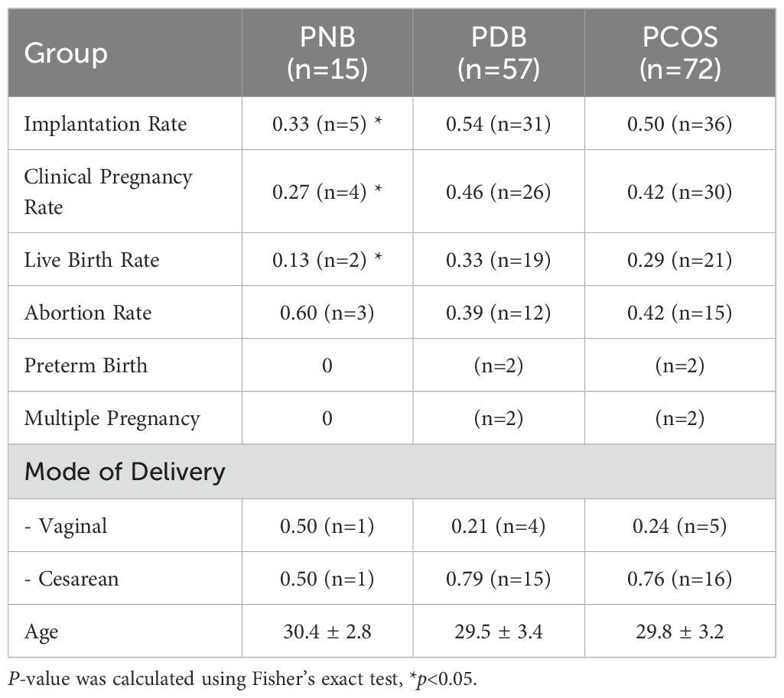Click the Group column header
Image resolution: width=784 pixels, height=698 pixels.
(66, 53)
